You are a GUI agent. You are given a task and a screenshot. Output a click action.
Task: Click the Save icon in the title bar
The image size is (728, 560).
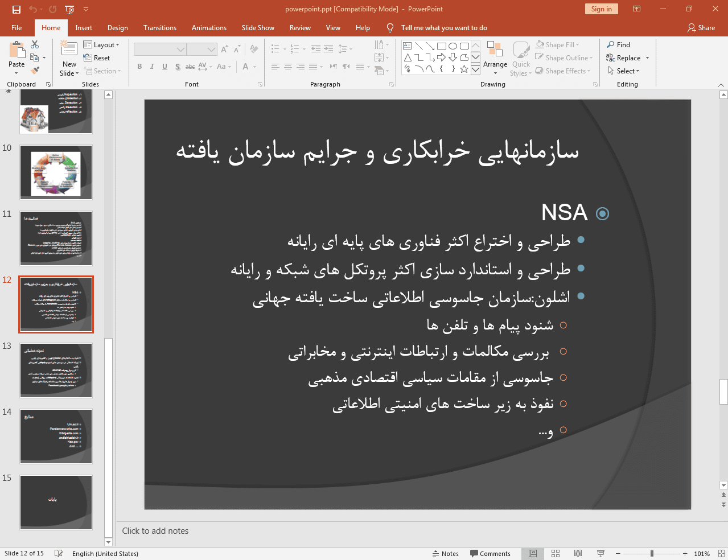16,9
